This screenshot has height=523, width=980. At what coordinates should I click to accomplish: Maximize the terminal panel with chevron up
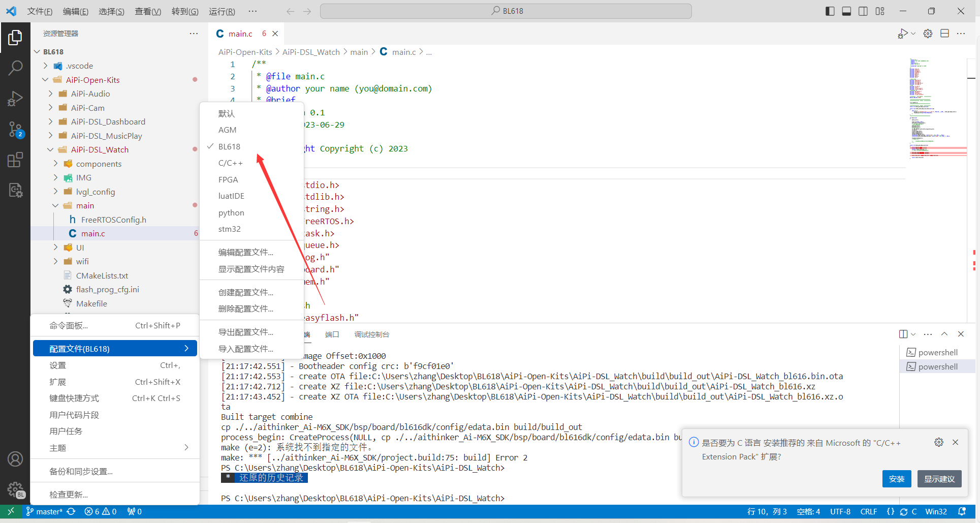pos(944,334)
